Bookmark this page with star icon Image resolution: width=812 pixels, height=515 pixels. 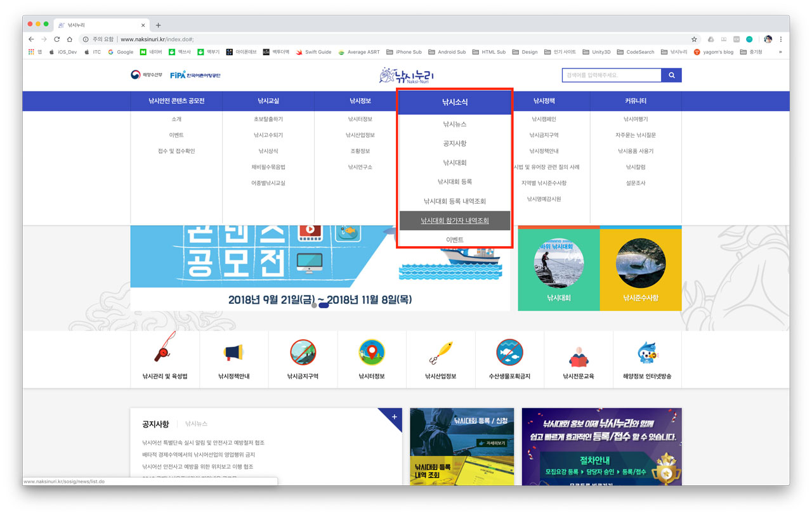(694, 39)
